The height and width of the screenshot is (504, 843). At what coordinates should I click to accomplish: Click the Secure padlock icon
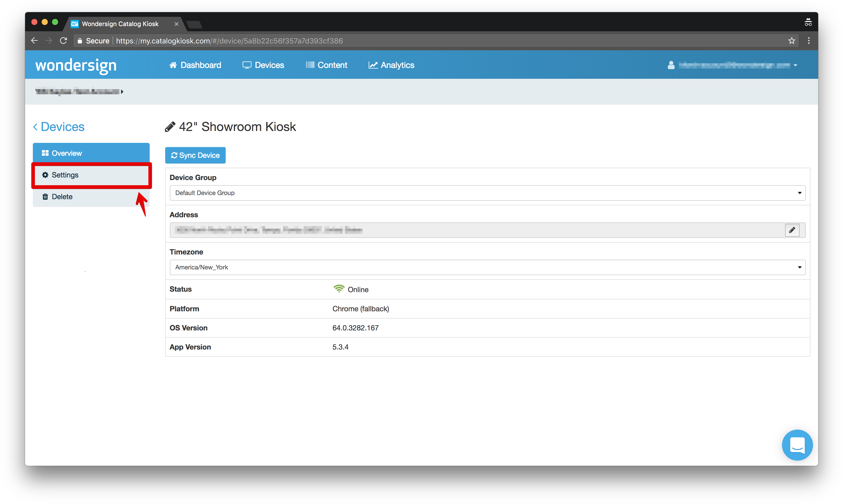(80, 41)
